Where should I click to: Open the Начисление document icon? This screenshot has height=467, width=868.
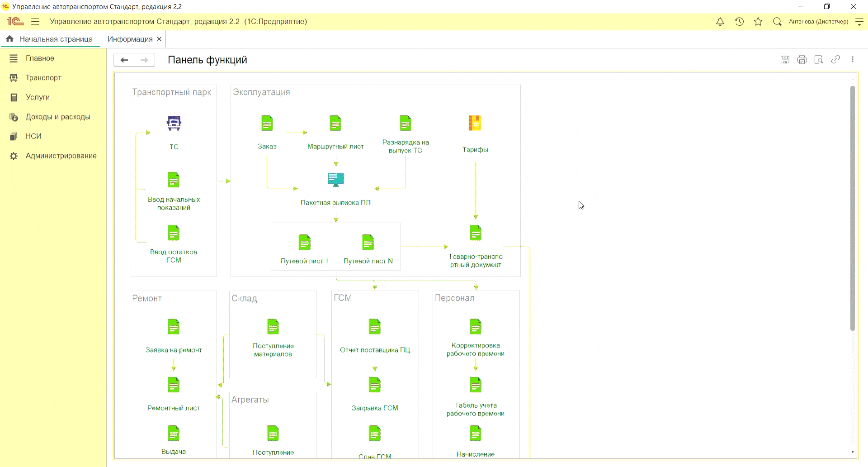point(476,434)
